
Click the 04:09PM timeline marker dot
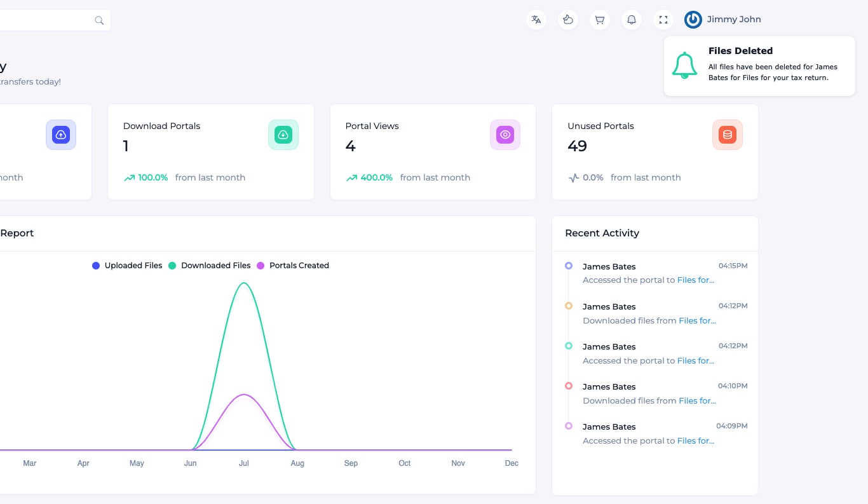click(x=569, y=426)
